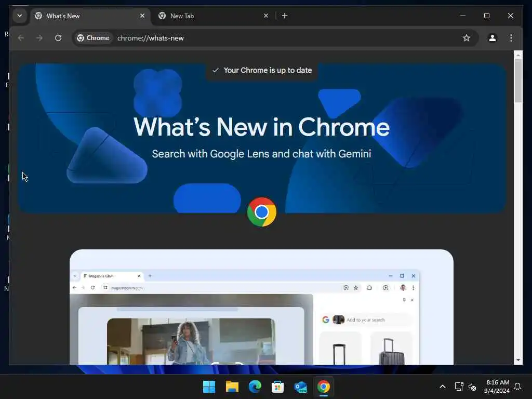Switch to the New Tab tab
The height and width of the screenshot is (399, 532).
coord(214,16)
